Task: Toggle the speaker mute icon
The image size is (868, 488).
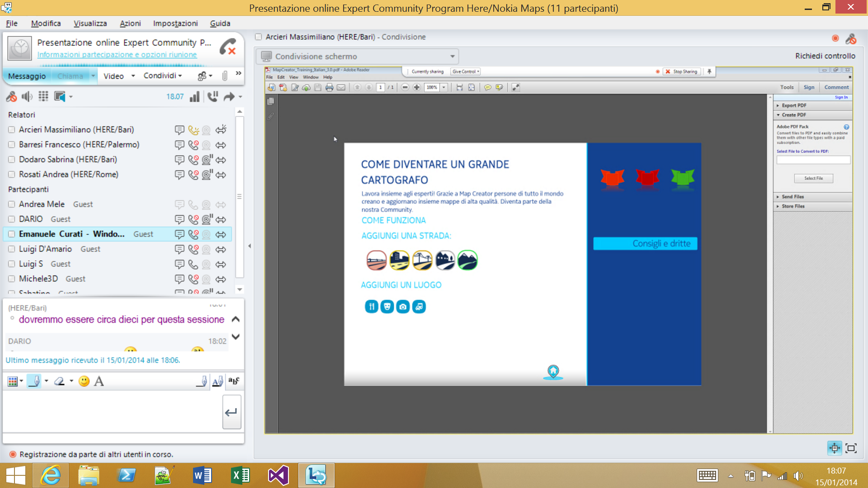Action: click(27, 96)
